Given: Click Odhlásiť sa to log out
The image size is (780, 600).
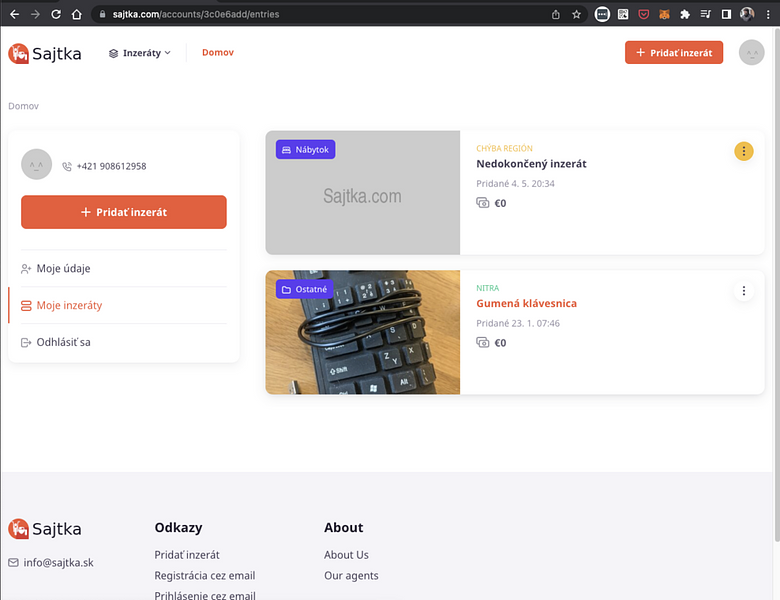Looking at the screenshot, I should [63, 343].
